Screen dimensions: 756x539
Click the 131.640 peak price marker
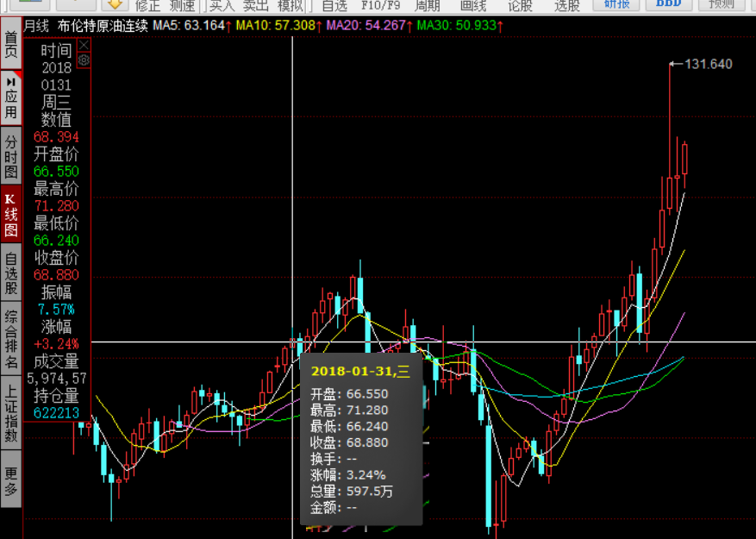707,64
